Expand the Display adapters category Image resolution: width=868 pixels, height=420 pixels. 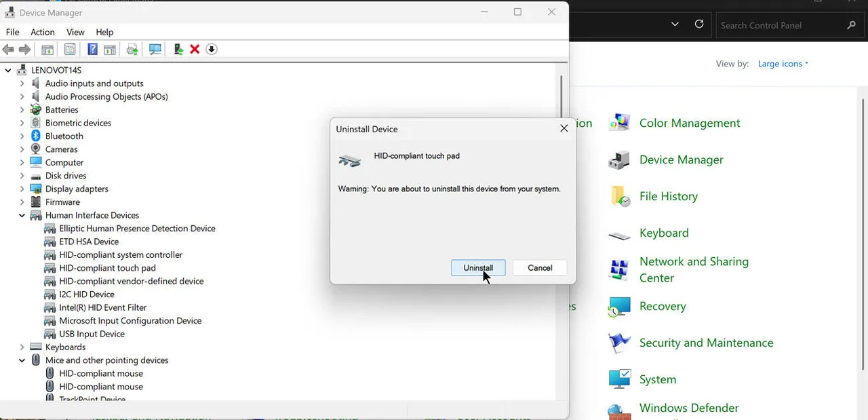click(x=22, y=189)
